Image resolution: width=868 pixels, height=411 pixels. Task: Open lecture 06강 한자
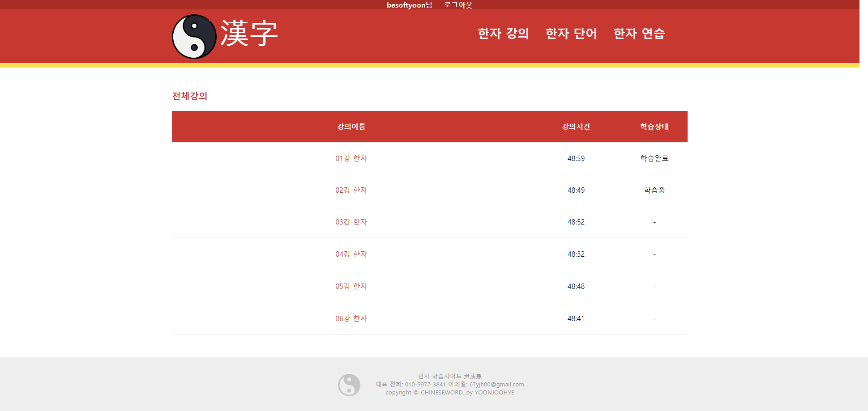point(351,318)
